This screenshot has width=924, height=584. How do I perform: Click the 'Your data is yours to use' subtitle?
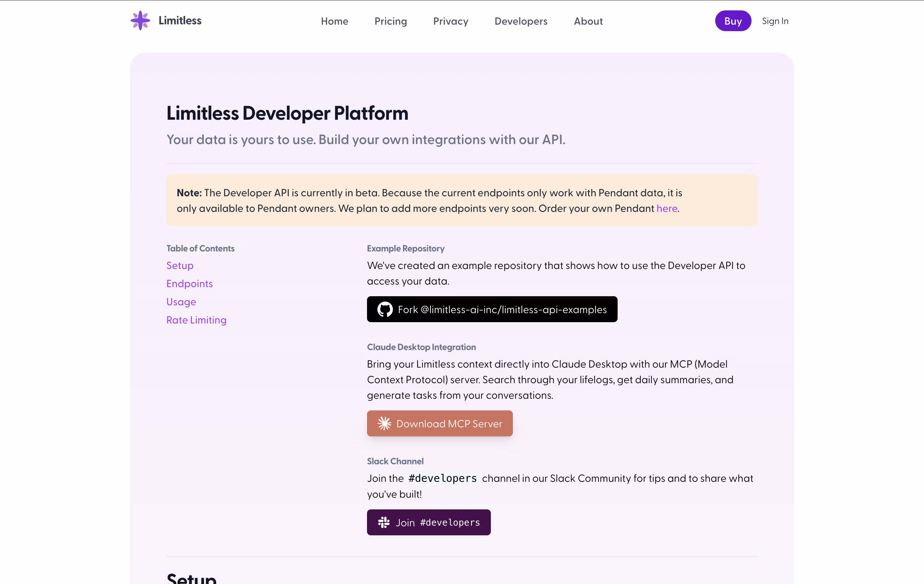pos(366,140)
